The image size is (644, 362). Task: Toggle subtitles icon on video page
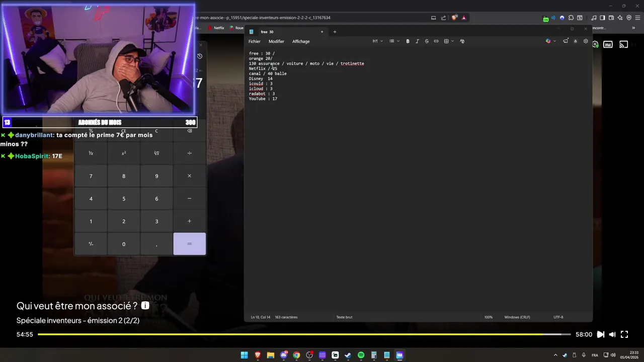click(x=608, y=44)
